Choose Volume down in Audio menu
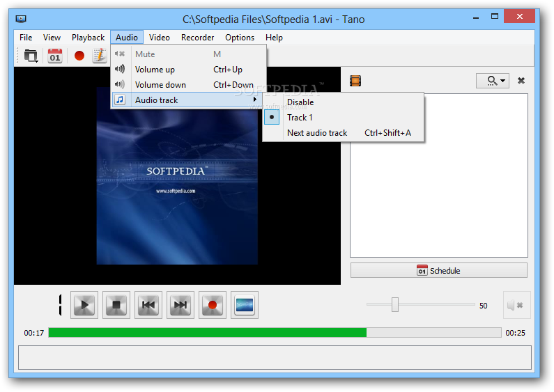Screen dimensions: 554x392 pos(189,85)
